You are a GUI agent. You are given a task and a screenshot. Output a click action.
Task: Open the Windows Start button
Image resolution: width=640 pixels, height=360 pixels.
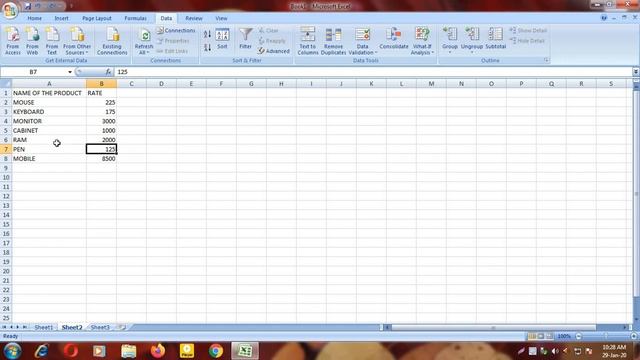(13, 351)
